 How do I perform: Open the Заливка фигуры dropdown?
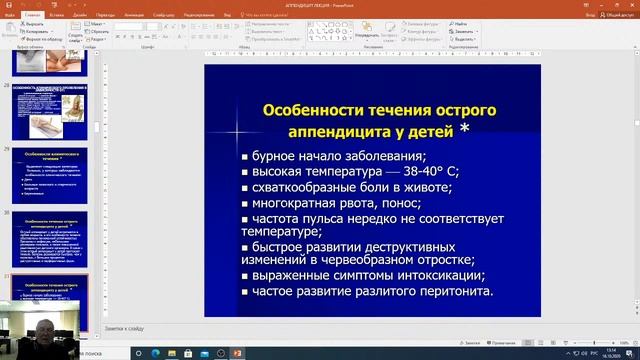(420, 24)
